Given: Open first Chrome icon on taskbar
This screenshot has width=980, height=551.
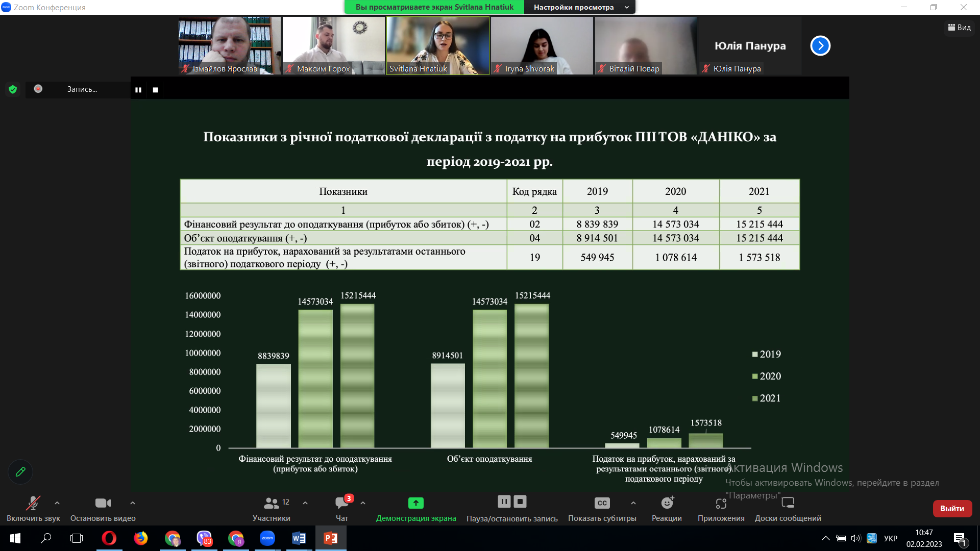Looking at the screenshot, I should click(173, 538).
